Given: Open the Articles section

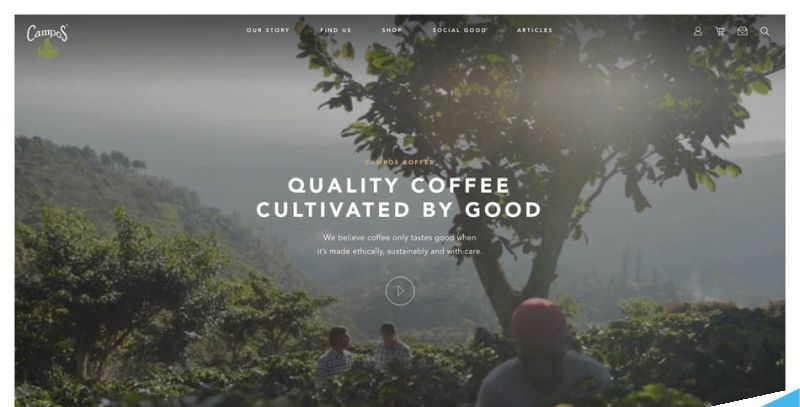Looking at the screenshot, I should [x=534, y=30].
